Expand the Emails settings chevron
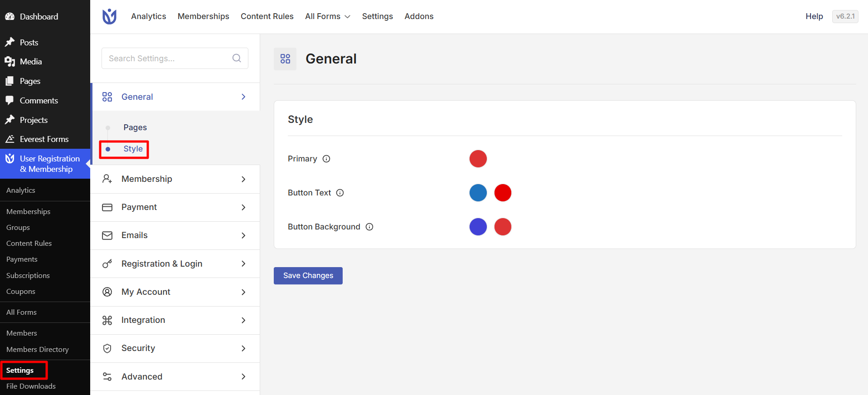The width and height of the screenshot is (868, 395). click(x=243, y=235)
